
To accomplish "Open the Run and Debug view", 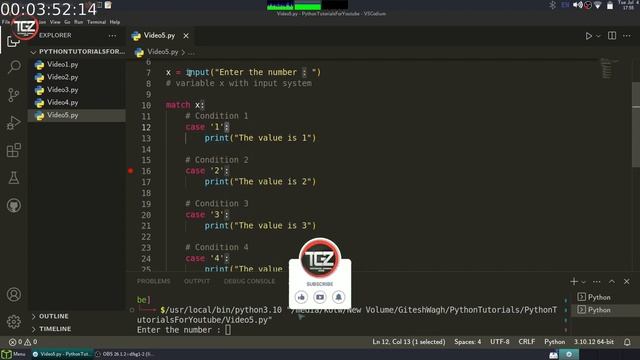I will pyautogui.click(x=14, y=122).
